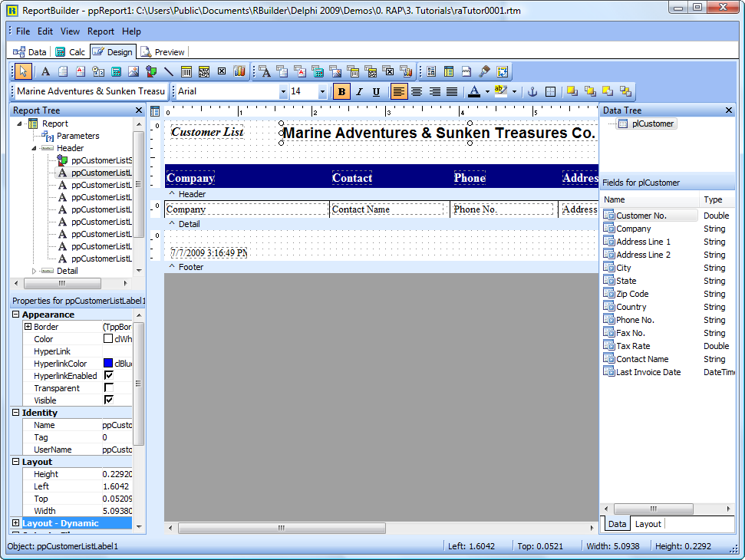Open the Edit menu
Viewport: 745px width, 560px height.
pyautogui.click(x=45, y=31)
